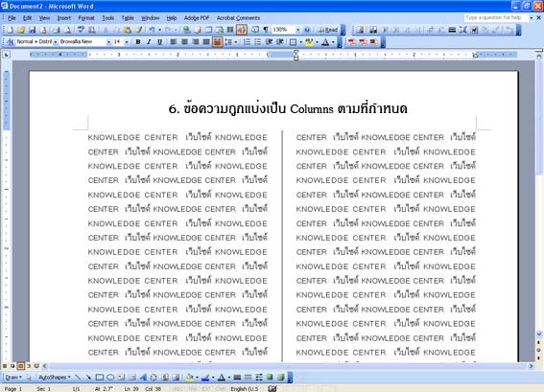This screenshot has width=544, height=392.
Task: Click the Undo arrow icon
Action: point(152,30)
